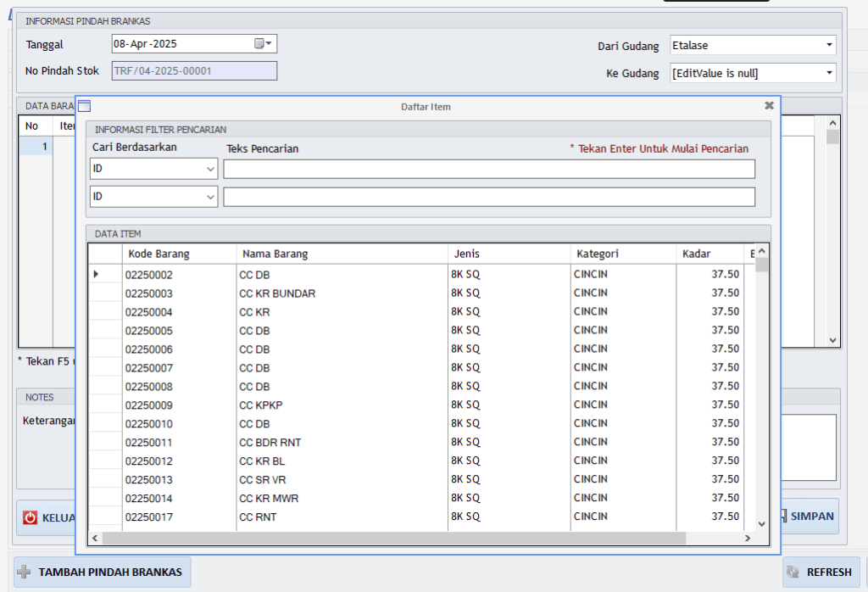Close the Daftar Item dialog
Image resolution: width=868 pixels, height=592 pixels.
point(769,106)
